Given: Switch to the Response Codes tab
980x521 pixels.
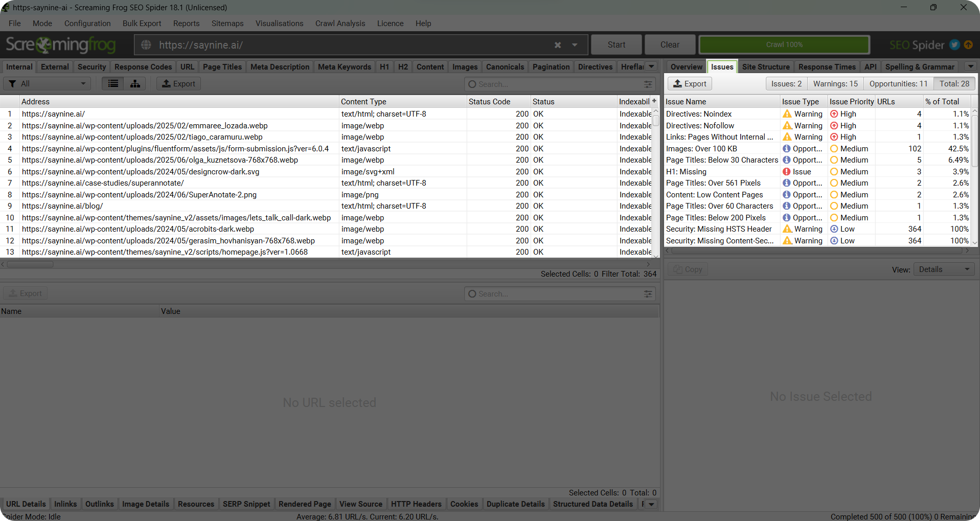Looking at the screenshot, I should pos(143,67).
